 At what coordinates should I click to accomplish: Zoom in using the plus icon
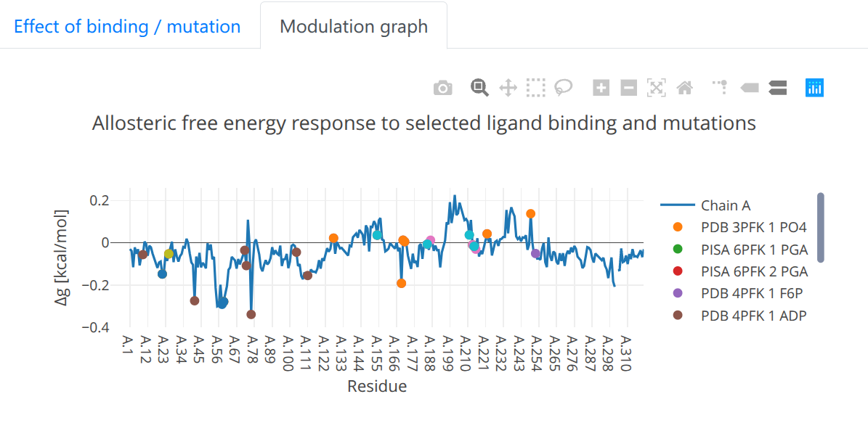coord(601,87)
